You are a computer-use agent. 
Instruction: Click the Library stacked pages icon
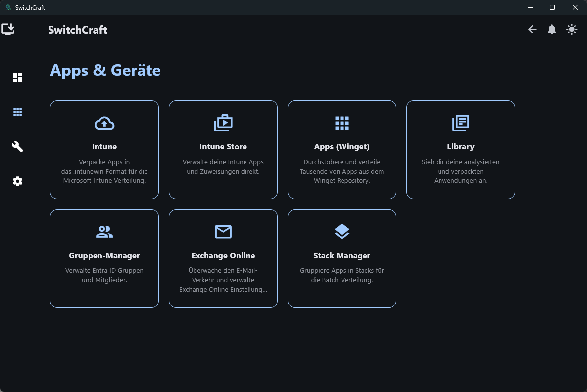click(460, 123)
